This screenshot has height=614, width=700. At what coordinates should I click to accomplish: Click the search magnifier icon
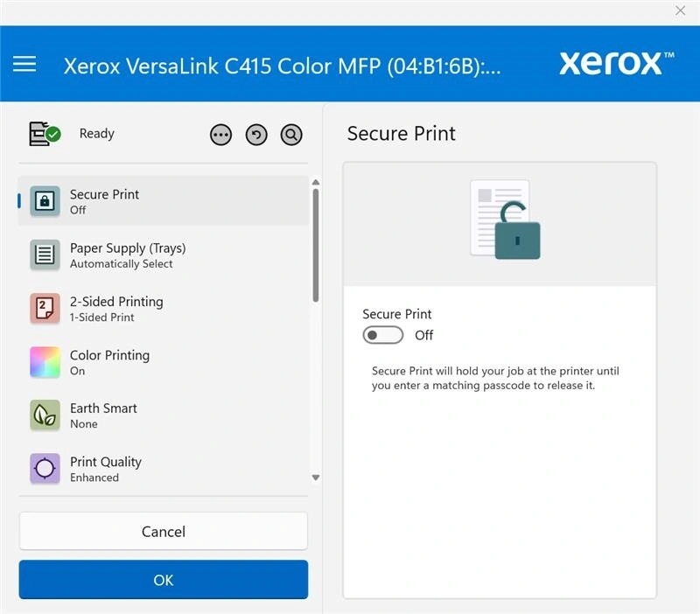click(x=291, y=135)
